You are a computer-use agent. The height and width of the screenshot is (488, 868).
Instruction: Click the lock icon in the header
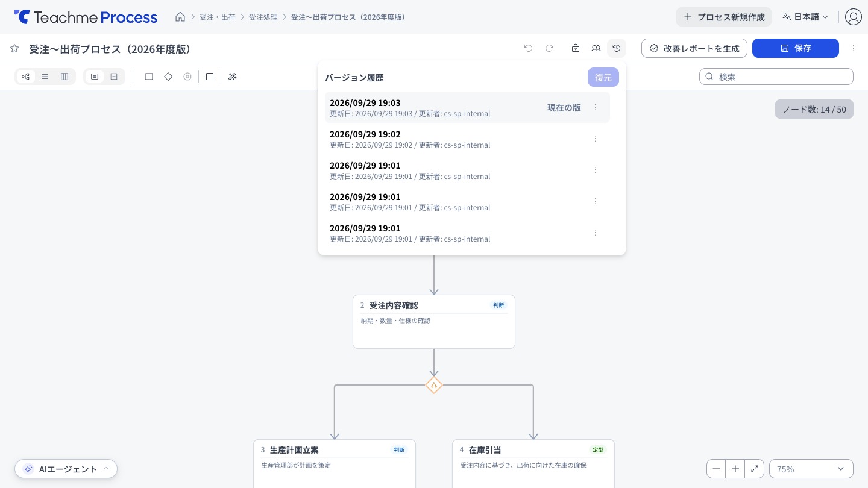point(576,48)
